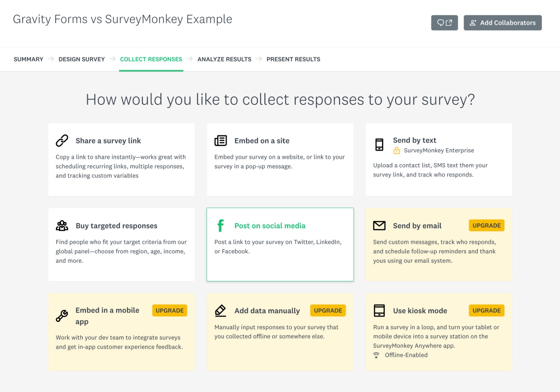560x392 pixels.
Task: Click Upgrade badge on Embed in a mobile app
Action: pos(169,311)
